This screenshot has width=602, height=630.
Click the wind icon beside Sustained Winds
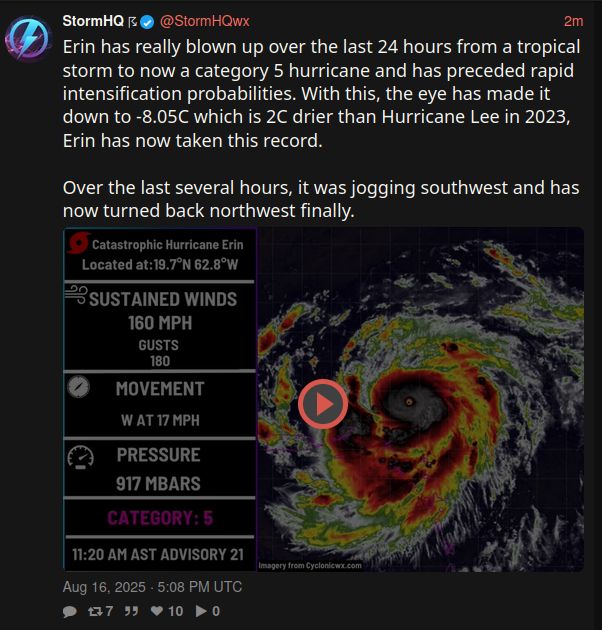pos(76,295)
